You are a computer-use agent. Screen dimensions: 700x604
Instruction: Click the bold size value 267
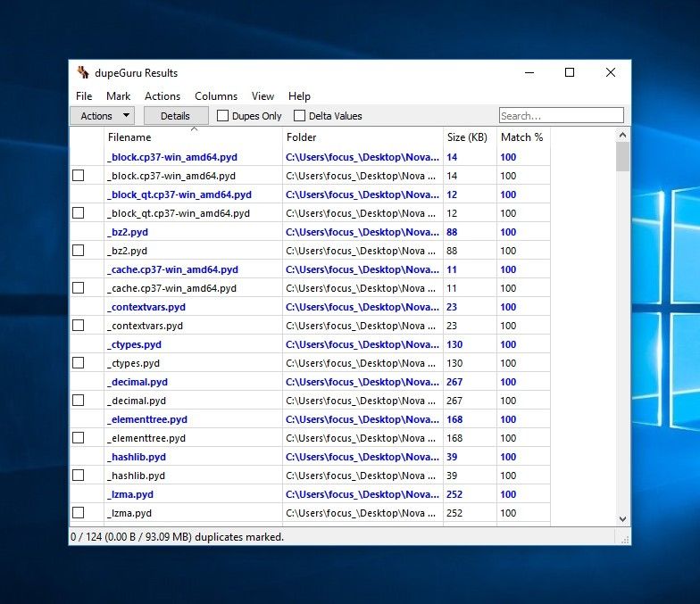[454, 382]
